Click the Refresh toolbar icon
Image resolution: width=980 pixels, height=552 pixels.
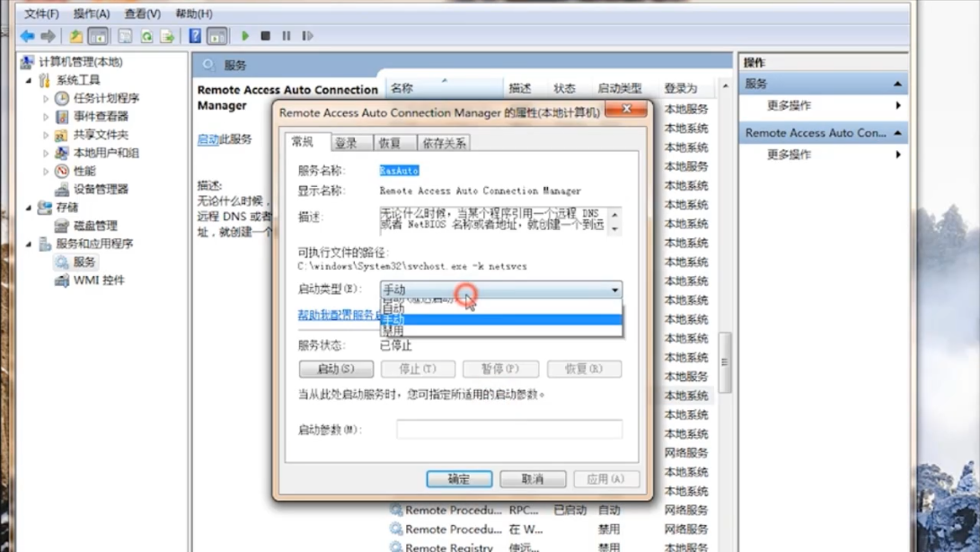click(x=146, y=36)
